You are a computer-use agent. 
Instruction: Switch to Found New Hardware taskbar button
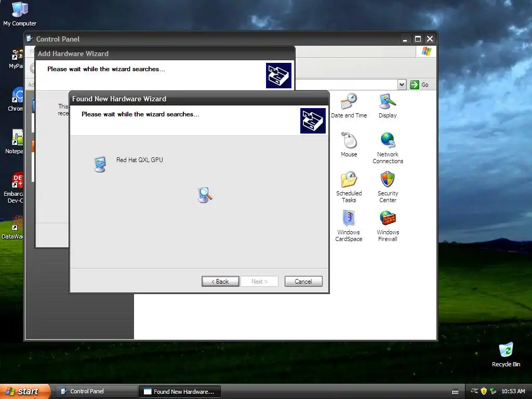tap(179, 392)
